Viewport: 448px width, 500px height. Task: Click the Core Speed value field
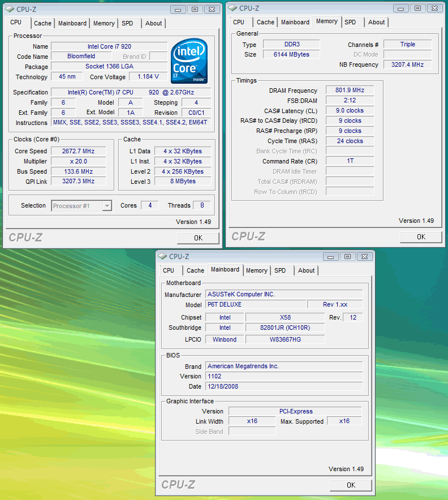tap(78, 151)
